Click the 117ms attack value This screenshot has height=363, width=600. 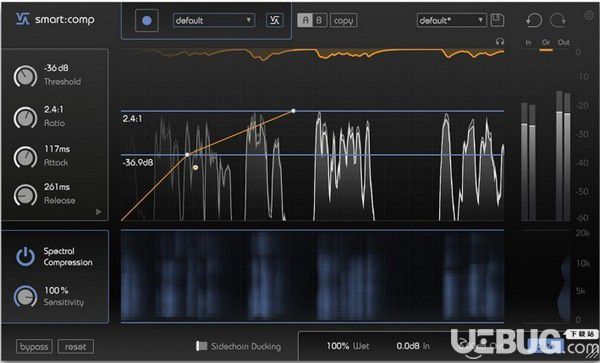(57, 149)
